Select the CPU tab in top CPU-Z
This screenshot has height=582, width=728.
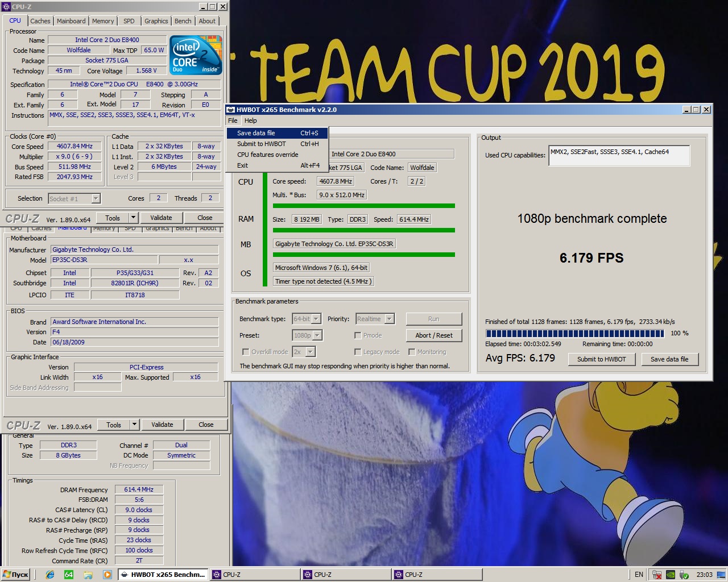[x=15, y=20]
